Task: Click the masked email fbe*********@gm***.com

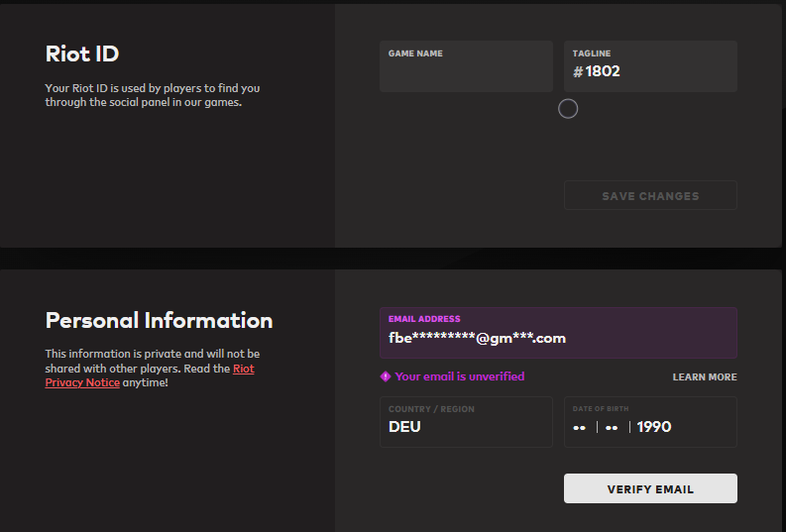Action: click(x=477, y=339)
